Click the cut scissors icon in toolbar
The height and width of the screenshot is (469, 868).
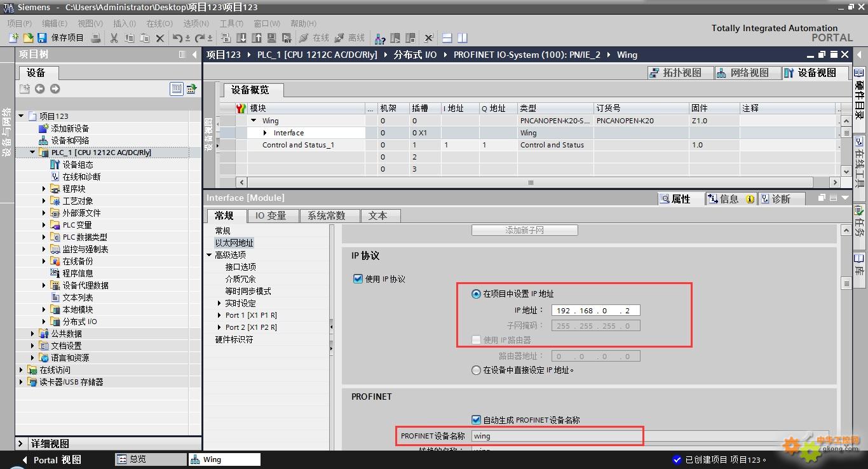(x=114, y=38)
